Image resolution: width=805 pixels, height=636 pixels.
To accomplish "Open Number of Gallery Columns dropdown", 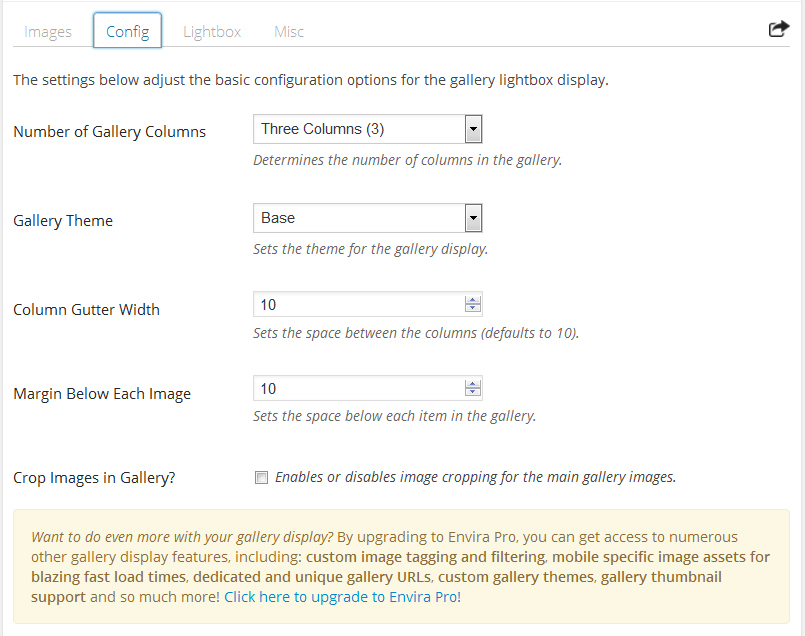I will click(x=368, y=129).
